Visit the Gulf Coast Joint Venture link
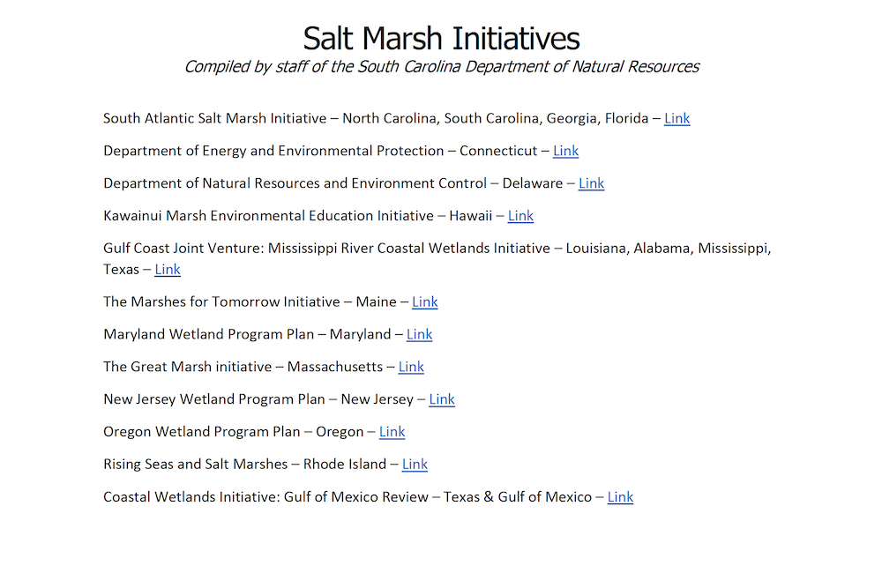Viewport: 882px width, 588px height. pos(167,270)
